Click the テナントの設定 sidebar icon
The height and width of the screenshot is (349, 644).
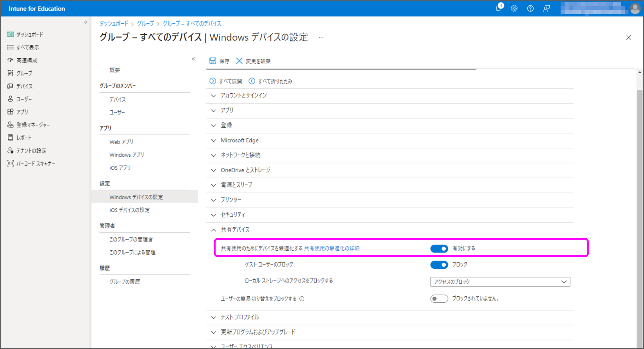coord(10,151)
